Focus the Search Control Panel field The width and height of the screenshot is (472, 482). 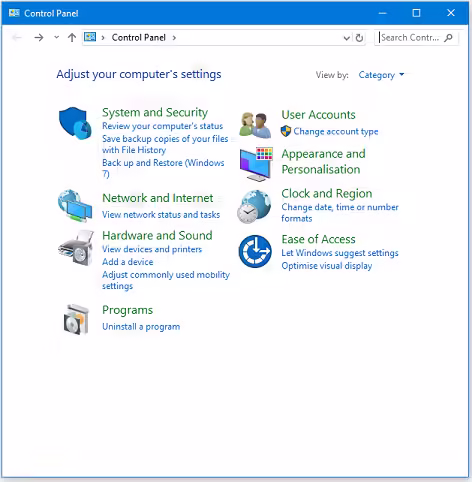pyautogui.click(x=417, y=38)
